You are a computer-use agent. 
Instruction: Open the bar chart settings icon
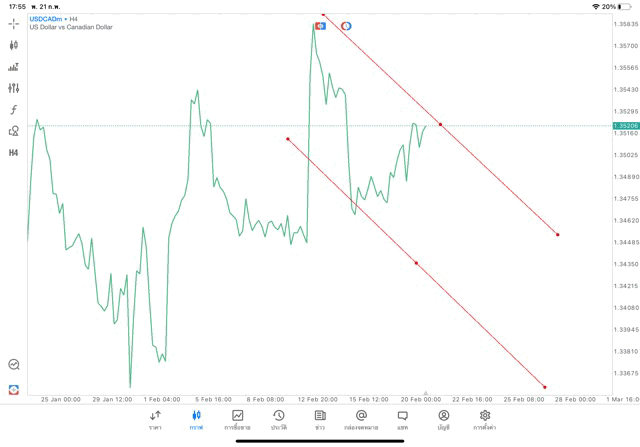pyautogui.click(x=14, y=67)
